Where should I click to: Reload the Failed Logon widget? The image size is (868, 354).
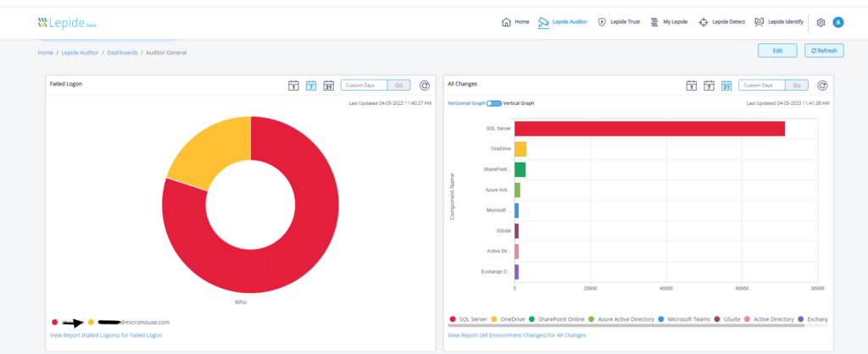click(425, 86)
